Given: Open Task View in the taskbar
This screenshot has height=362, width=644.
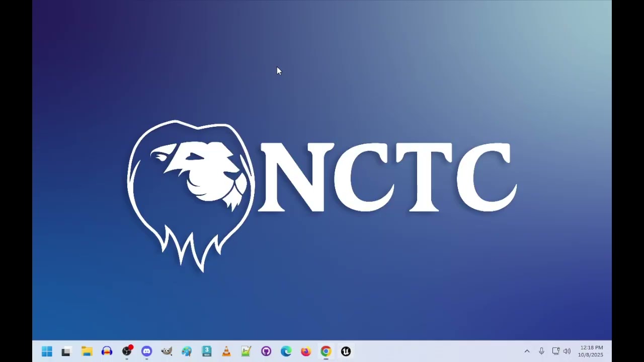Looking at the screenshot, I should [x=66, y=351].
